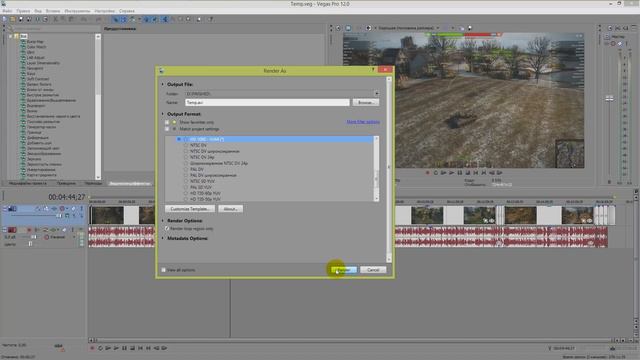Click the Master volume fader handle
640x360 pixels.
point(609,98)
